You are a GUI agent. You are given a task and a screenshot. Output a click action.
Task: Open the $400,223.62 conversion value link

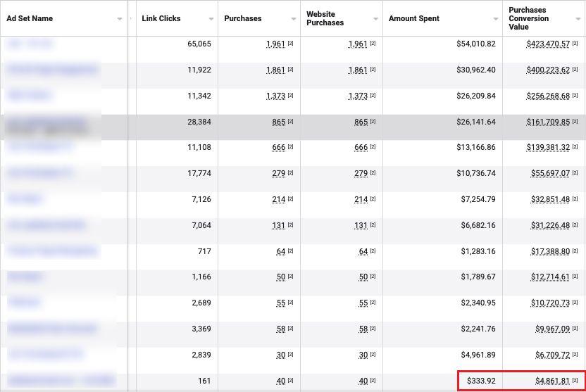[547, 70]
